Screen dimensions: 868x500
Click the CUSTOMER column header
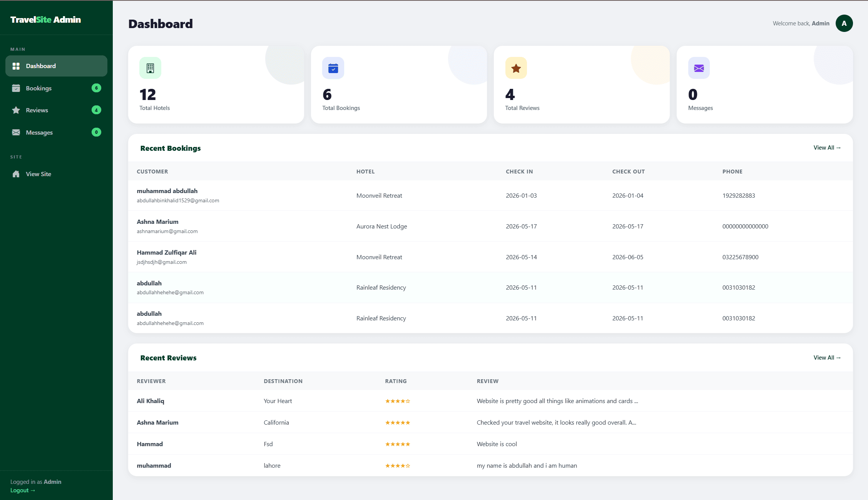click(152, 172)
